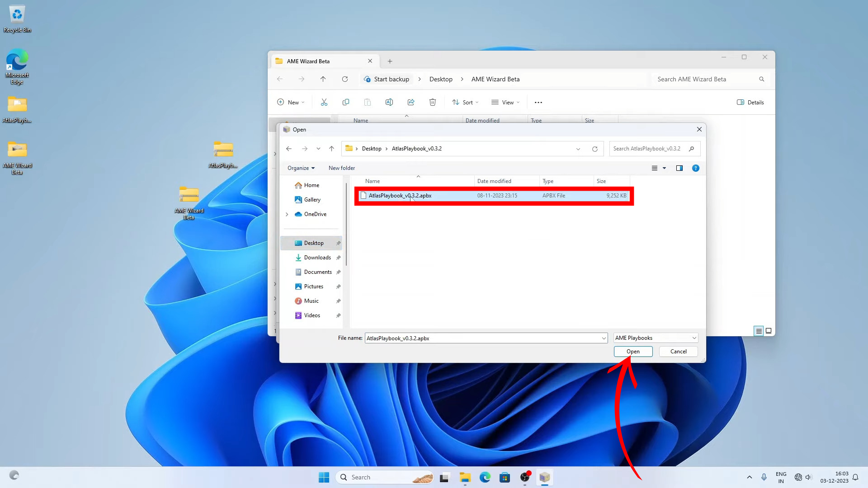Click the Rename icon in Explorer toolbar
This screenshot has height=488, width=868.
389,103
